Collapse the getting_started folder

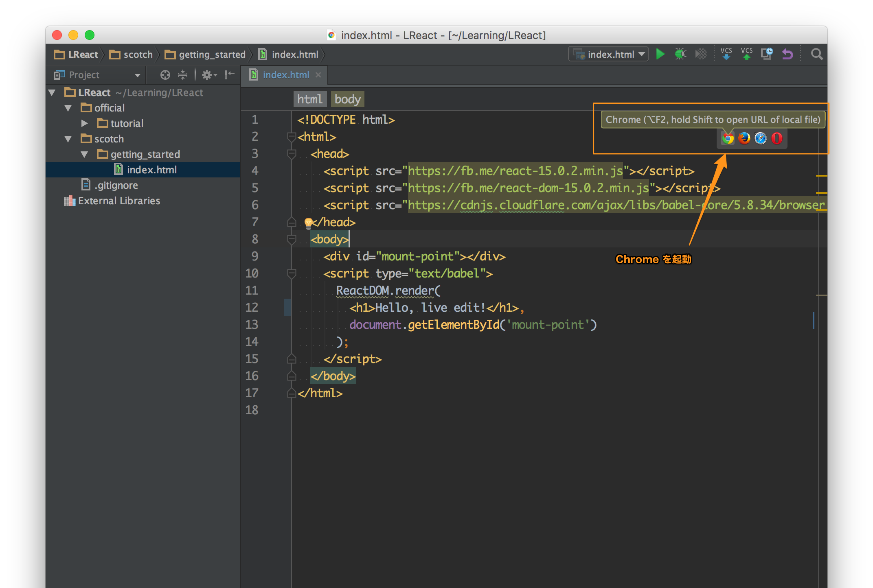click(84, 155)
